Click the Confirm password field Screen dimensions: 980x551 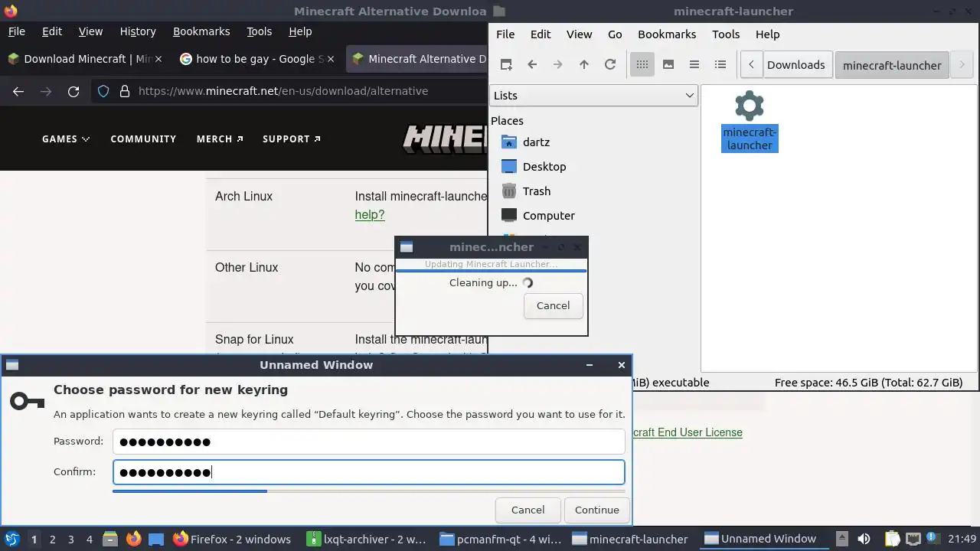369,472
